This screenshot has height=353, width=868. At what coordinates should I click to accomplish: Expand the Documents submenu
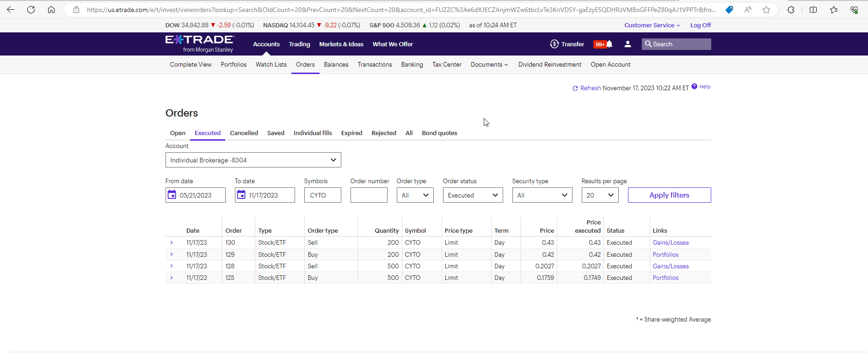pyautogui.click(x=489, y=65)
